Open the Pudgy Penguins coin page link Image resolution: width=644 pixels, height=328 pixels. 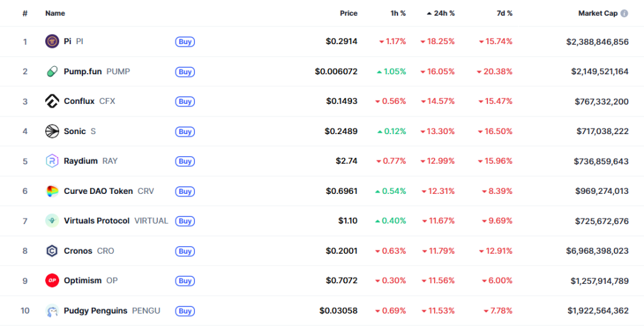[x=96, y=311]
